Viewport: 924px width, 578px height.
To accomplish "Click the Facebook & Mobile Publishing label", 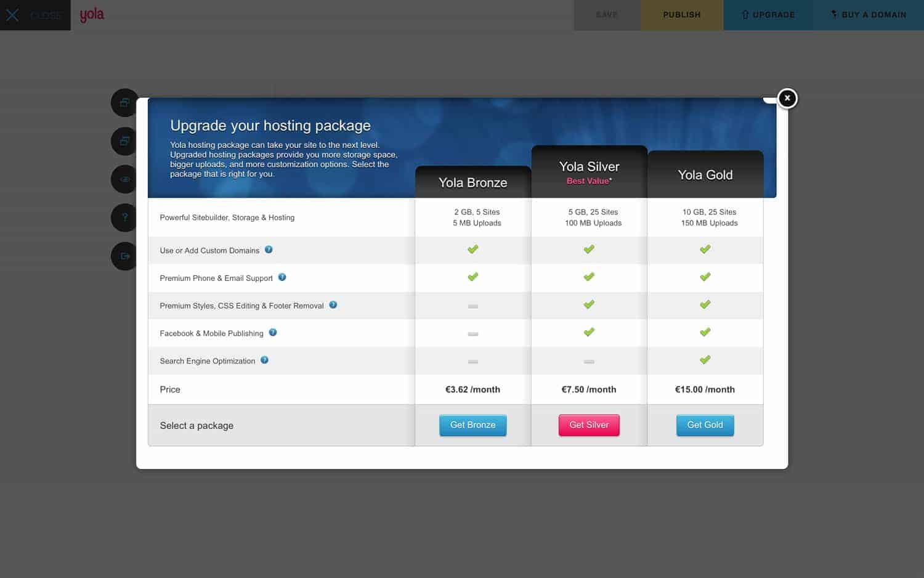I will coord(211,334).
